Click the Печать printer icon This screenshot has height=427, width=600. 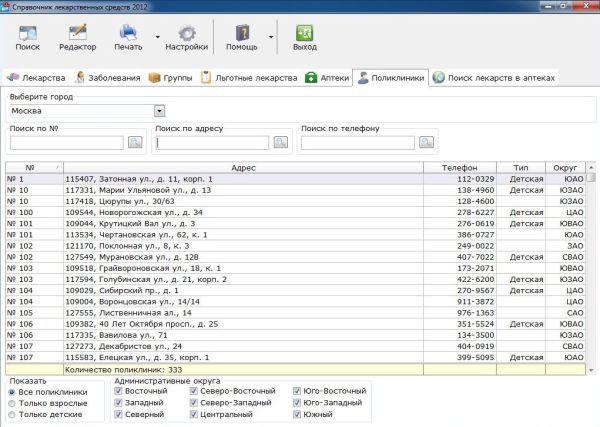click(128, 38)
